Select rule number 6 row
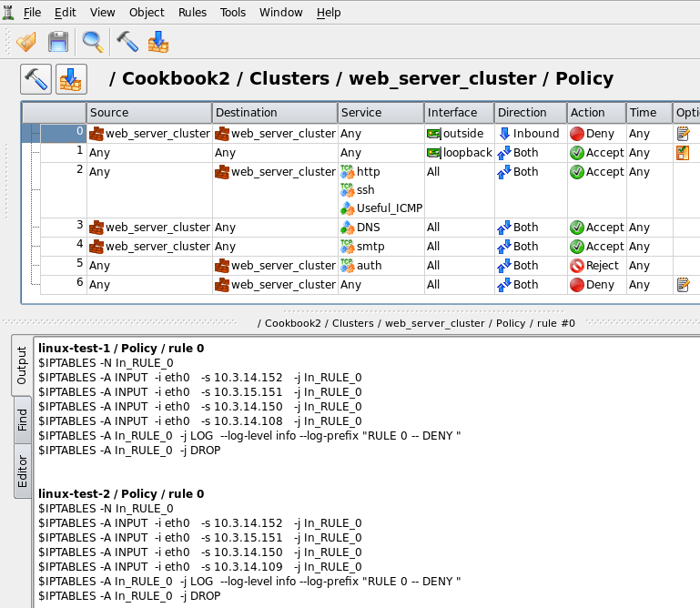 (63, 285)
